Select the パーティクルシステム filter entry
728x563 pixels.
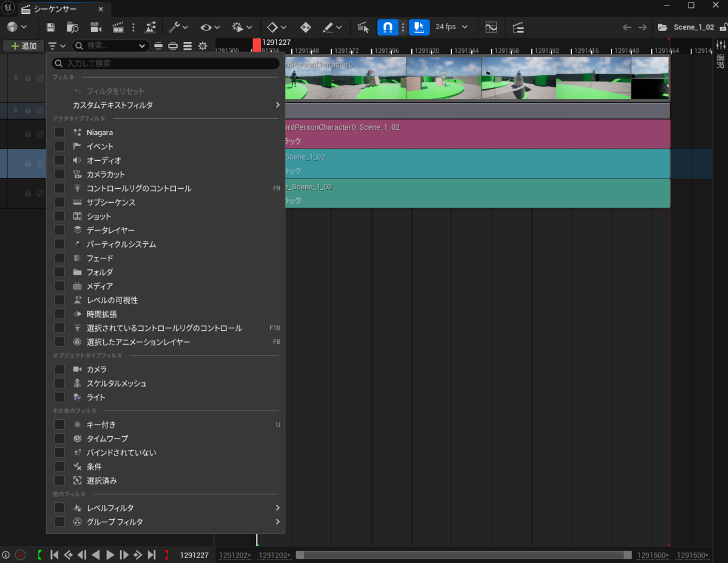click(x=165, y=244)
